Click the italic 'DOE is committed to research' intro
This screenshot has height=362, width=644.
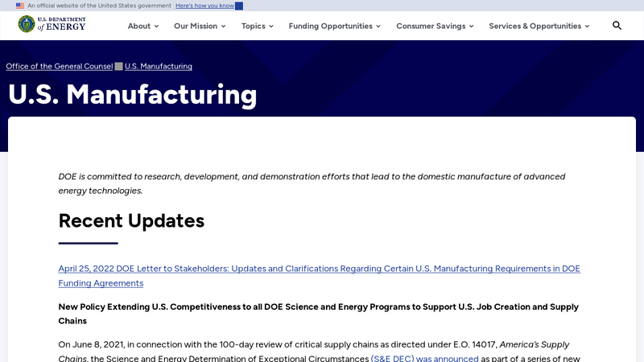click(x=312, y=183)
